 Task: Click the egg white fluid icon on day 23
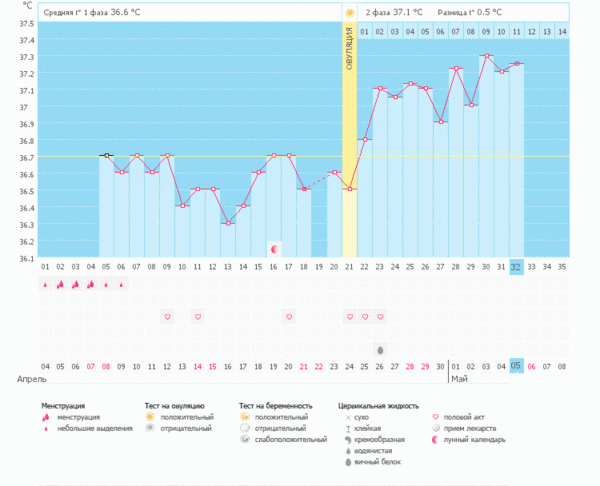pos(380,350)
